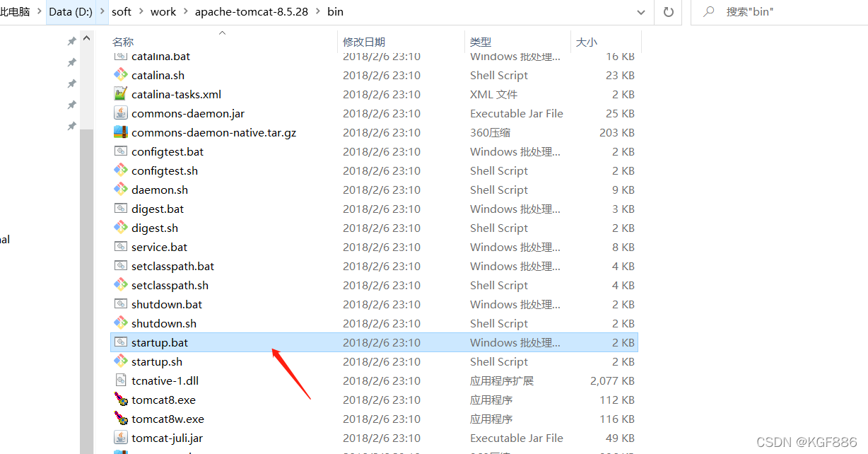
Task: Go to the work folder breadcrumb
Action: tap(163, 12)
